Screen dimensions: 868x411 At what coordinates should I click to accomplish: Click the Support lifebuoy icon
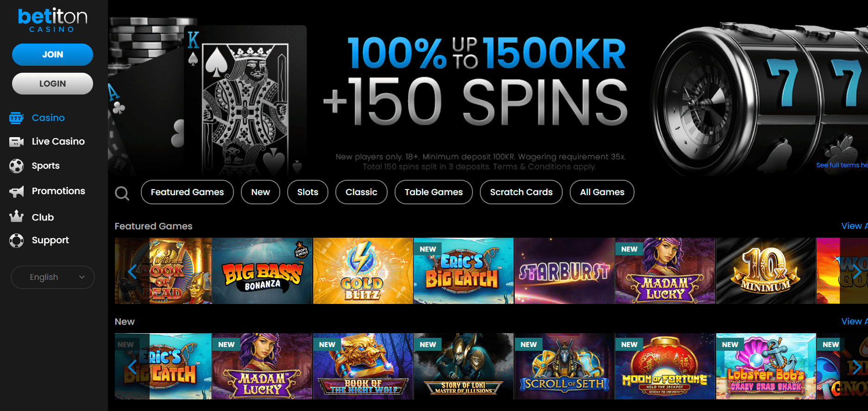tap(16, 240)
